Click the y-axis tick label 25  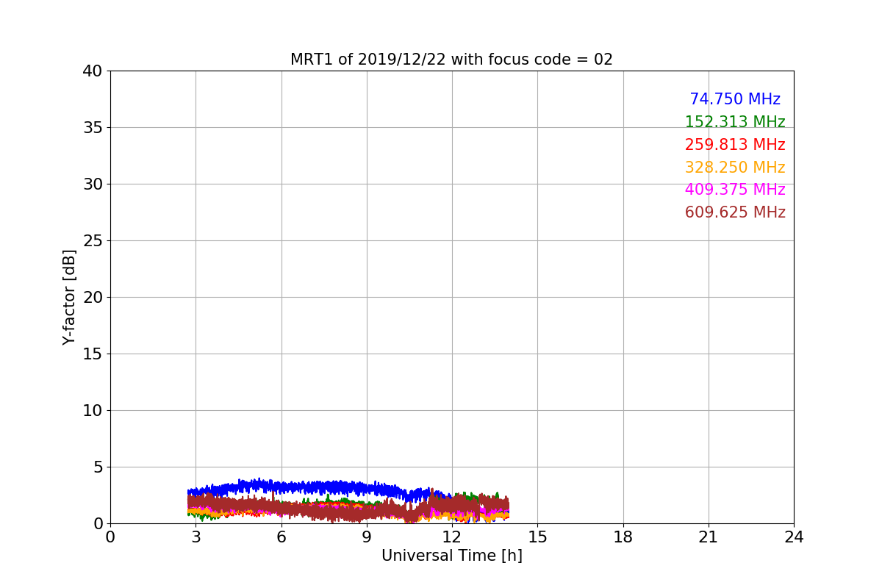click(x=93, y=241)
